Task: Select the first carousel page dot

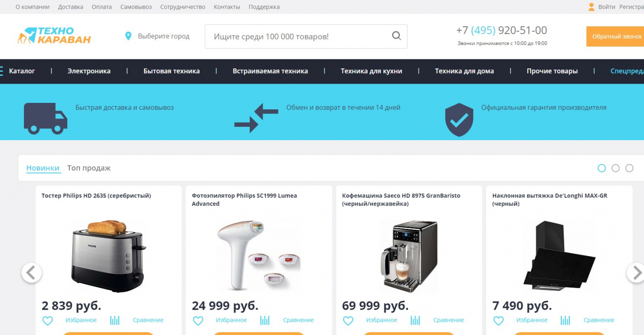Action: [602, 168]
